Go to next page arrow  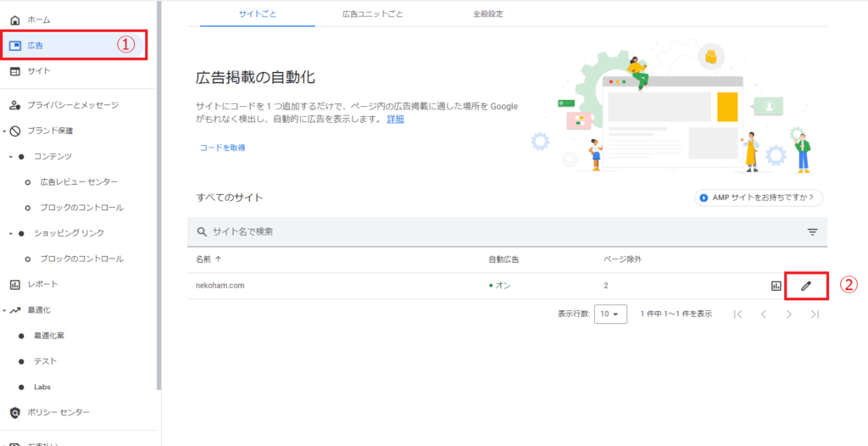point(789,314)
